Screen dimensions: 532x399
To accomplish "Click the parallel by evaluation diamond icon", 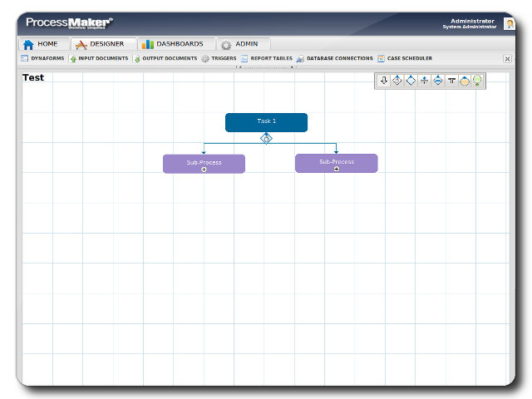I will coord(438,81).
